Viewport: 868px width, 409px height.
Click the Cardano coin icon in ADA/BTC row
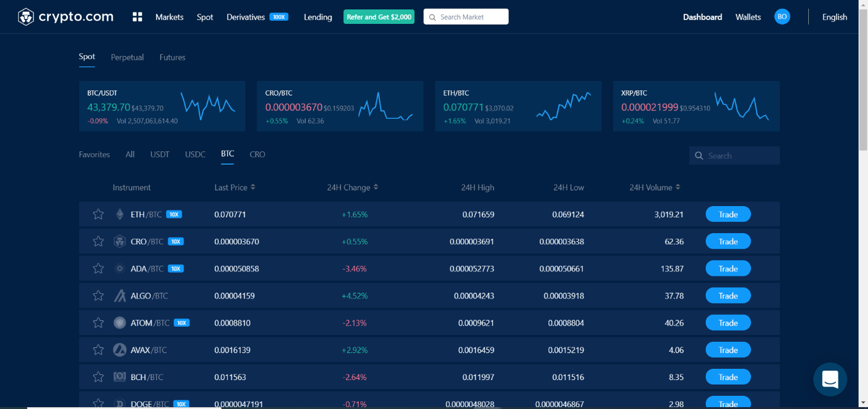pos(120,268)
